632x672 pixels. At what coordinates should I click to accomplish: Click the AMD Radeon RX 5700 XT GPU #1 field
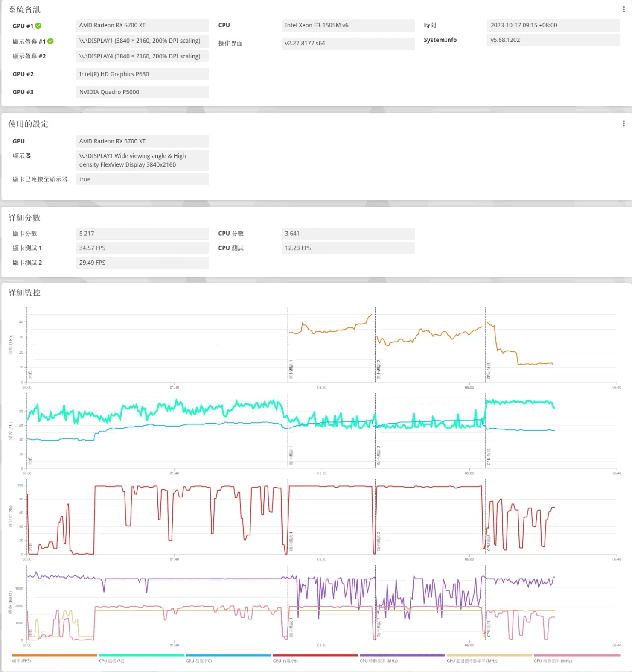(x=142, y=26)
